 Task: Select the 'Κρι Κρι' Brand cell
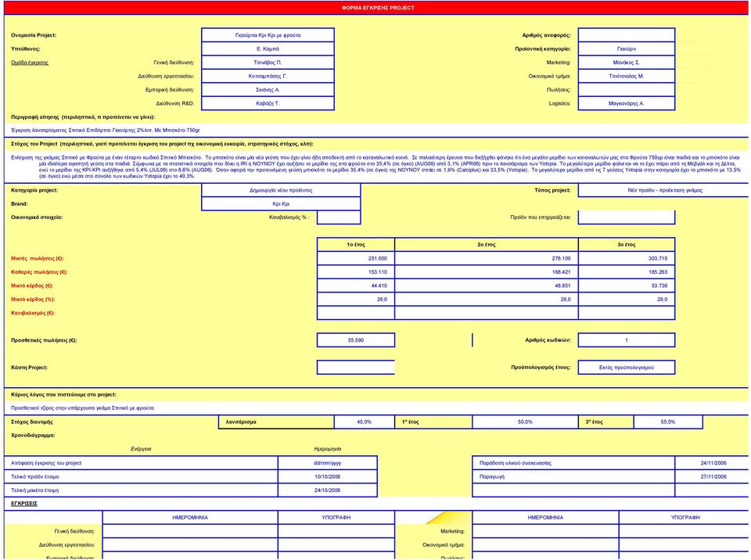[281, 203]
